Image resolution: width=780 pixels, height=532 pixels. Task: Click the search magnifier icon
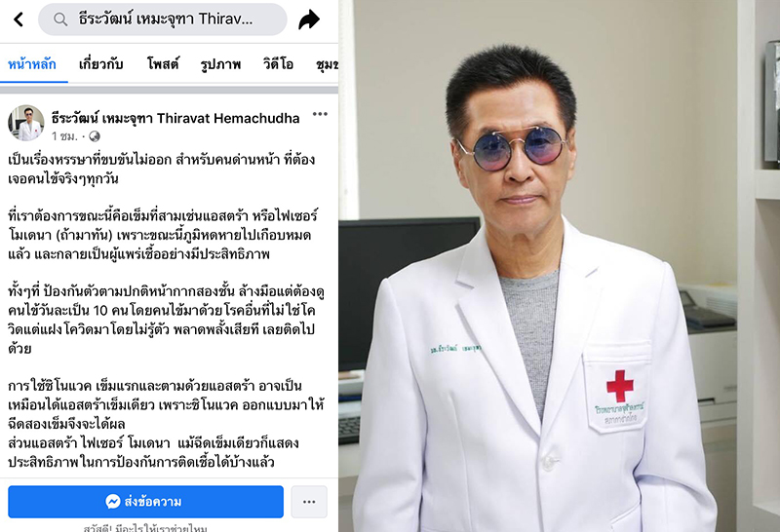coord(60,19)
